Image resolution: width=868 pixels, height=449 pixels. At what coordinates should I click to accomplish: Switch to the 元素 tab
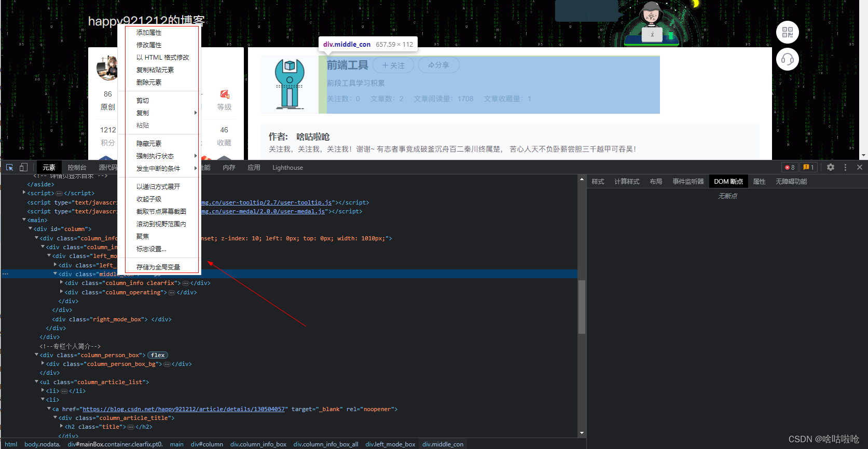click(49, 167)
